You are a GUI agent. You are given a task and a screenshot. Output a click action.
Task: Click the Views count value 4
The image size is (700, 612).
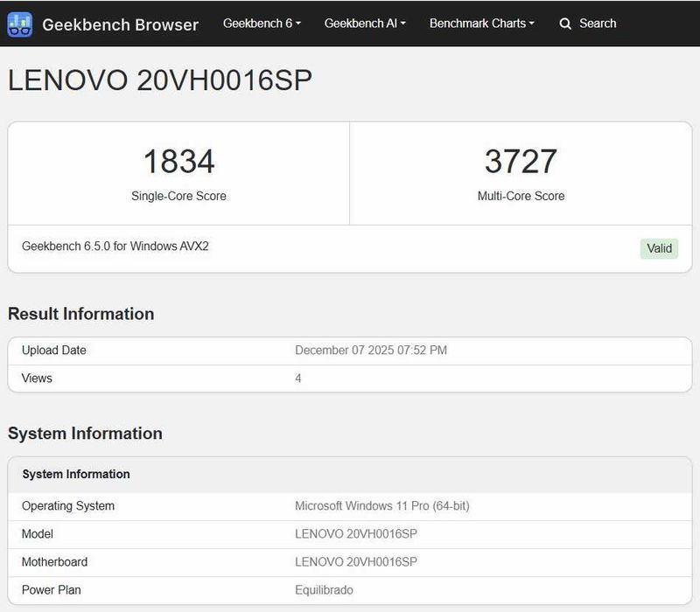pyautogui.click(x=298, y=379)
